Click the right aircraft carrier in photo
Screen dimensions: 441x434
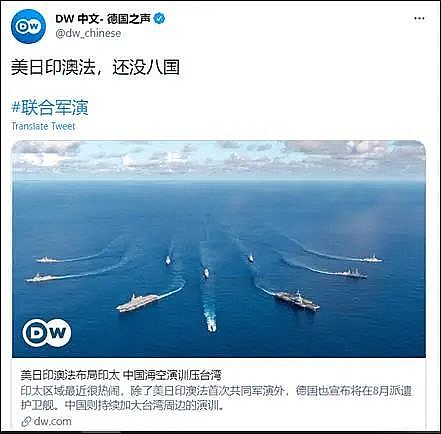pyautogui.click(x=298, y=300)
